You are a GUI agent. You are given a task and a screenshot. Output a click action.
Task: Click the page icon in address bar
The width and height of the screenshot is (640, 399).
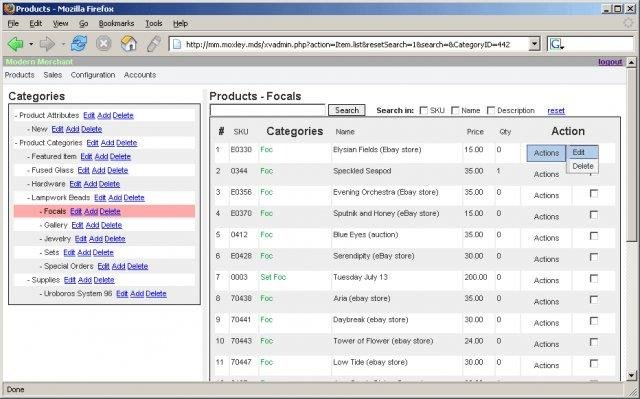click(x=177, y=44)
